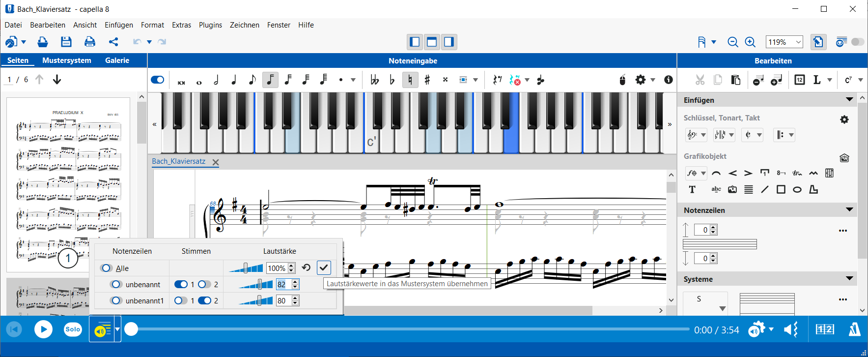Viewport: 868px width, 357px height.
Task: Insert crescendo hairpin graphic object
Action: pos(732,173)
